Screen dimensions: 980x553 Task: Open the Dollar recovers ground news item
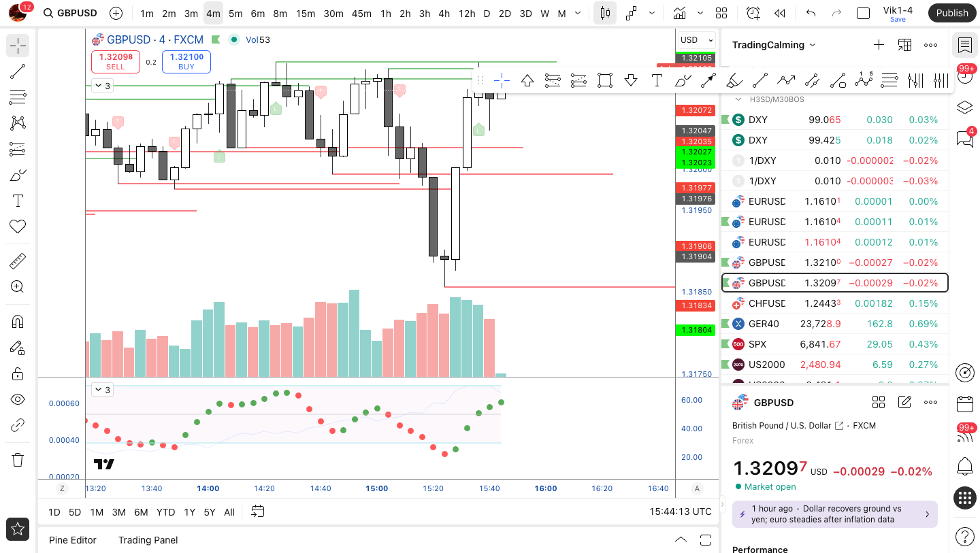(835, 514)
